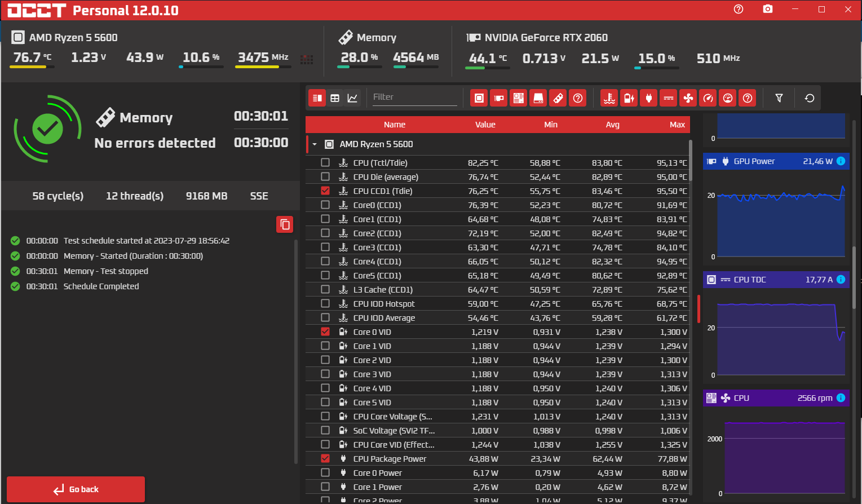Toggle the CPU sensor filter icon

[479, 98]
